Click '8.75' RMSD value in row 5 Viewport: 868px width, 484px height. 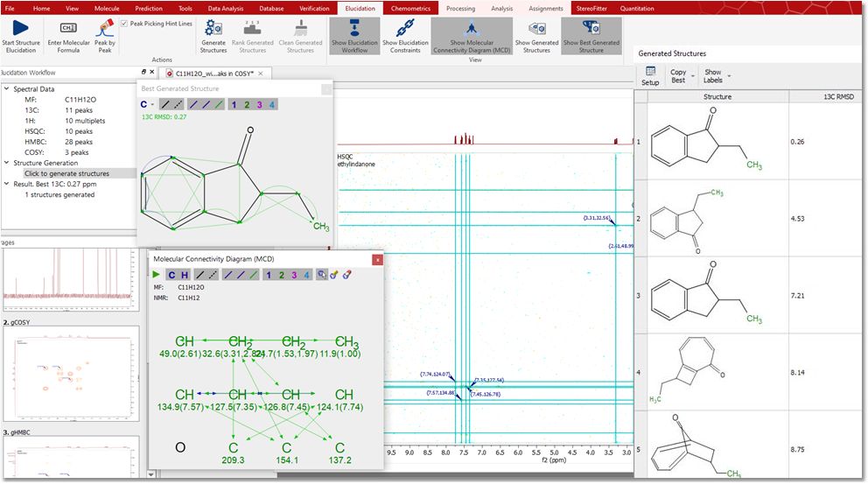[x=797, y=449]
